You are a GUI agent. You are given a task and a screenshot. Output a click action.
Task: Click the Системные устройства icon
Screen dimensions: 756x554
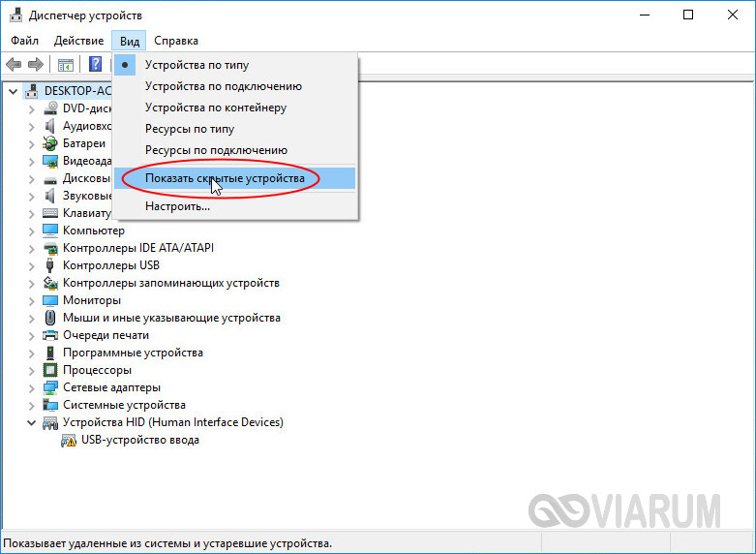click(50, 405)
